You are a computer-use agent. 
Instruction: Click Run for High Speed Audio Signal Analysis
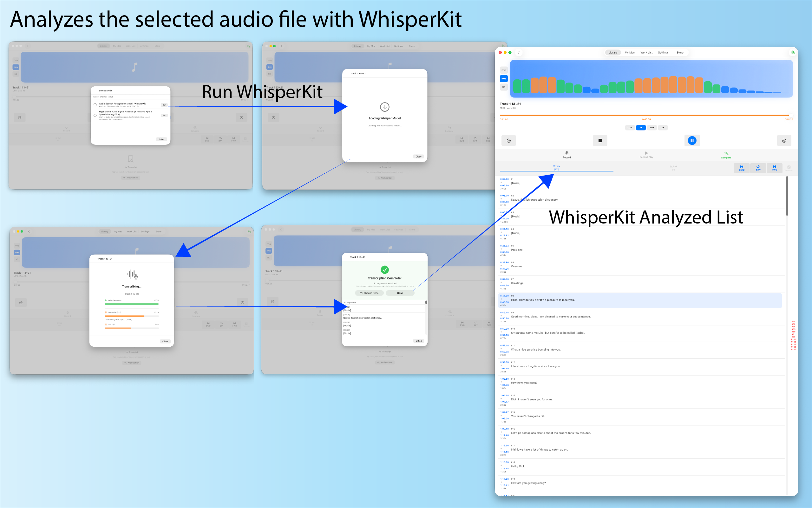(164, 115)
